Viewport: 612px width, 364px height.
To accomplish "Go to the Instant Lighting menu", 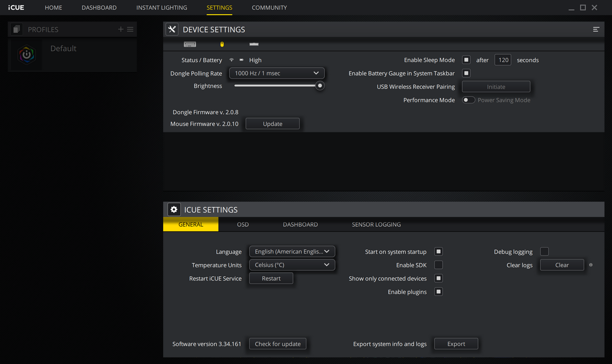I will (162, 8).
